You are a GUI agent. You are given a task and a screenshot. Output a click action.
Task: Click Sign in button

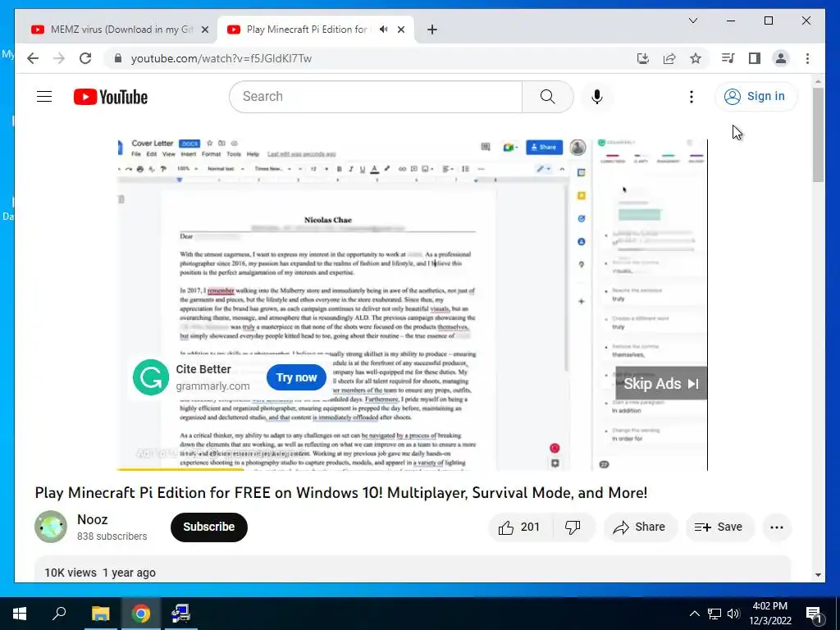pos(756,97)
